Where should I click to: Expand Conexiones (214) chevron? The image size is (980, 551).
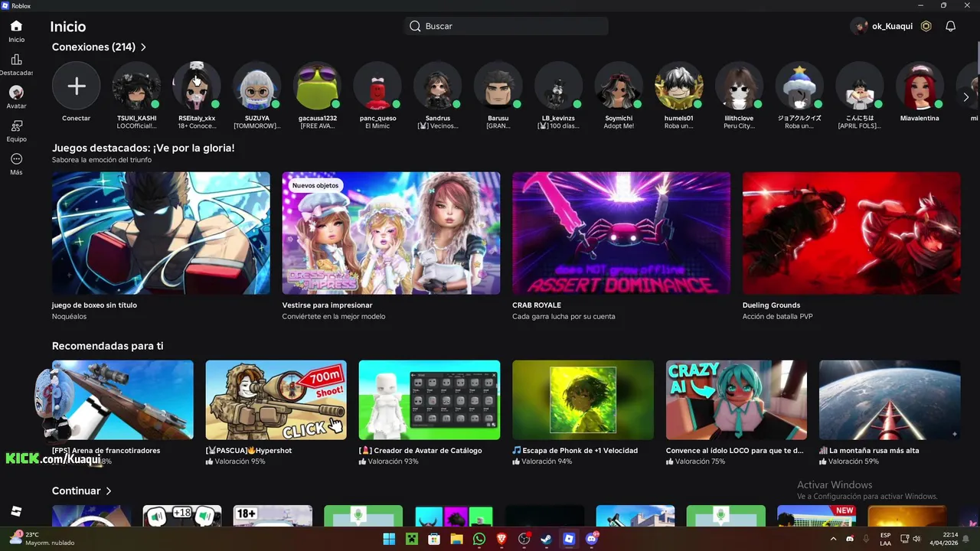[143, 47]
